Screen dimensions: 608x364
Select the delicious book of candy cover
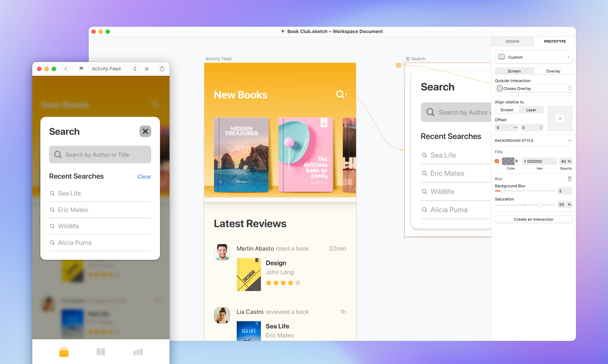click(x=306, y=154)
